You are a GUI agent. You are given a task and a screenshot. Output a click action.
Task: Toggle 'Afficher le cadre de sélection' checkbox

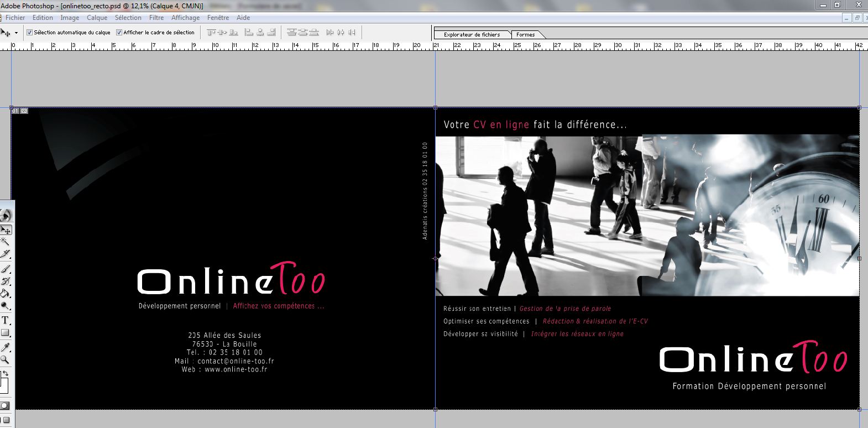119,33
